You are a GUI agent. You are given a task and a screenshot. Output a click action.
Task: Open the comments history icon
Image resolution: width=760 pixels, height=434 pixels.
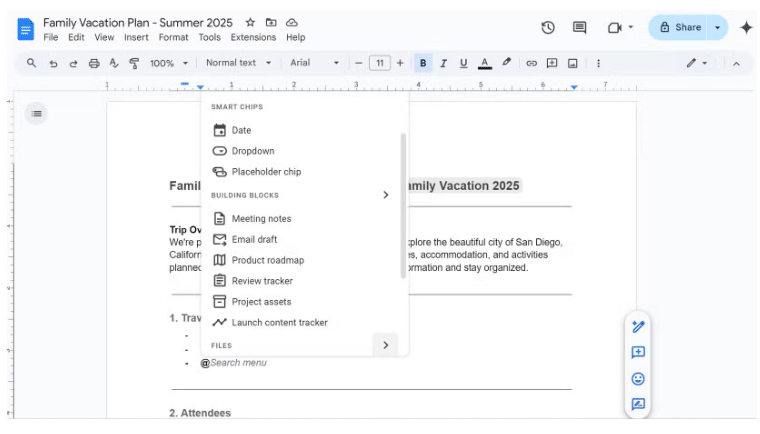pos(579,28)
